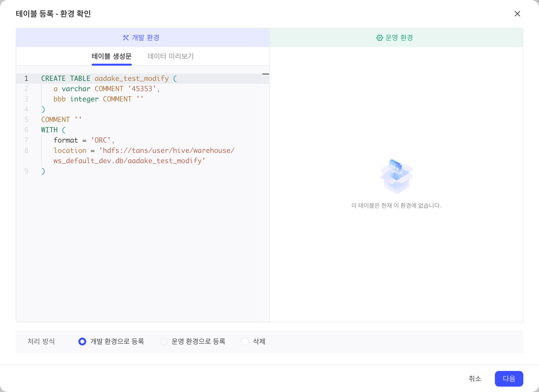Screen dimensions: 539x392
Task: Click the bbb integer COMMENT line
Action: 98,99
